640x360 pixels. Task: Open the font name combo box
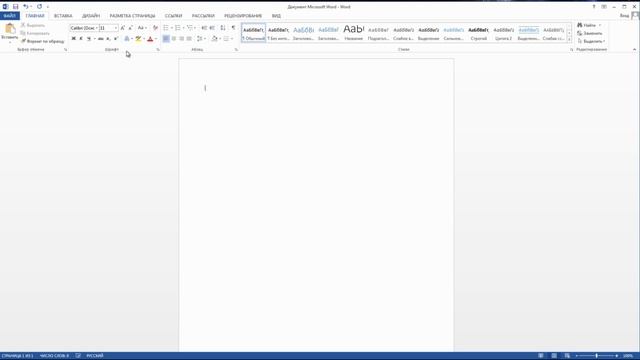(x=84, y=28)
